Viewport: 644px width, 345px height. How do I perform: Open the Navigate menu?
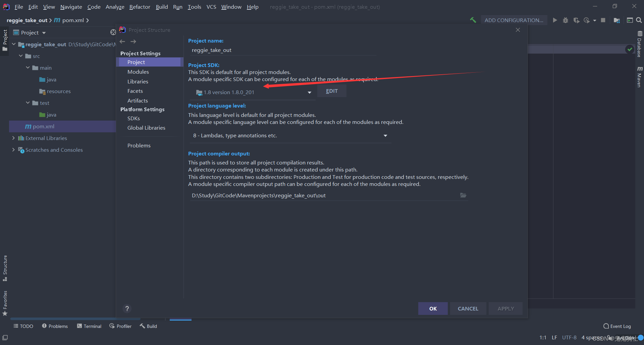click(x=71, y=7)
